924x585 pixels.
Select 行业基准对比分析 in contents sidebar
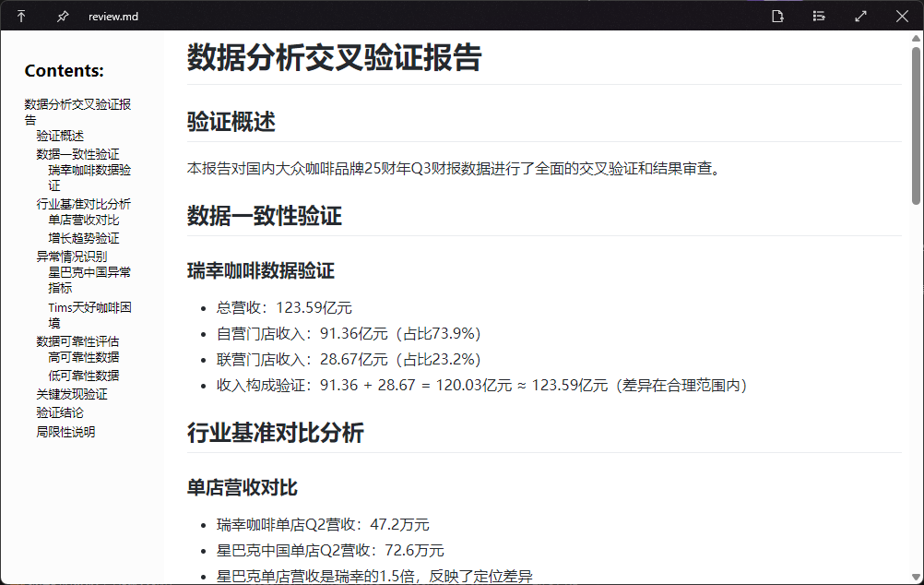point(83,204)
